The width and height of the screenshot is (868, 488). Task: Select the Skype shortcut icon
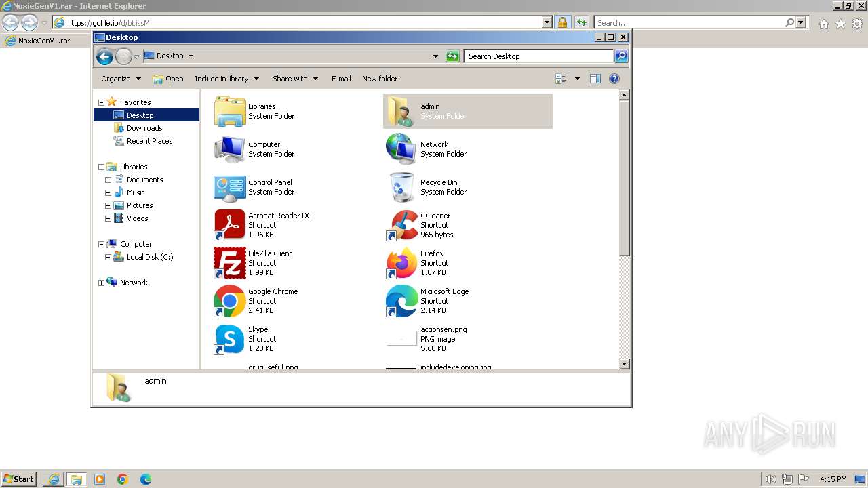(230, 338)
